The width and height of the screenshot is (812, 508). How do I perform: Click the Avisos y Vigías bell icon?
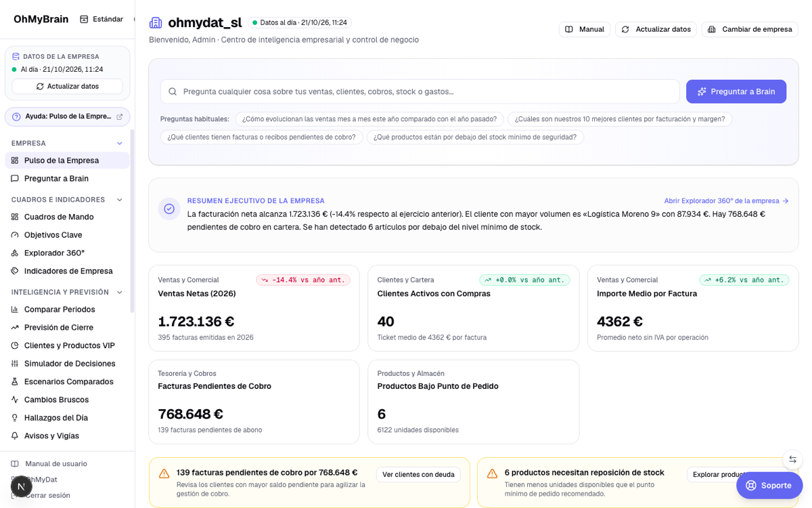tap(15, 436)
